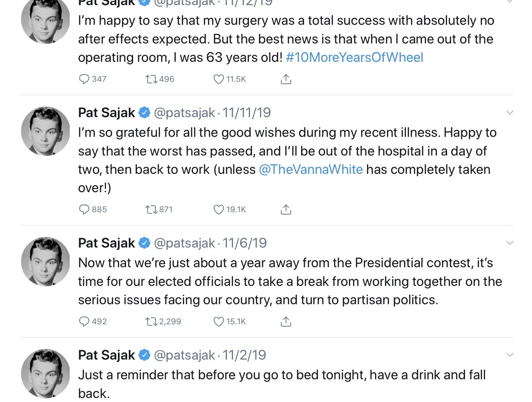
Task: Like the tweet with 15.1K likes
Action: tap(218, 322)
